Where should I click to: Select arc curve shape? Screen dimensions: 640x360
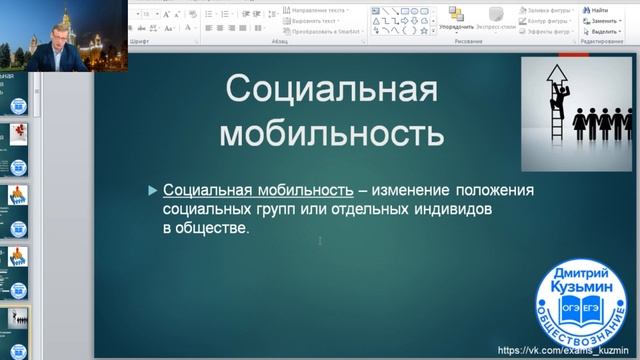pyautogui.click(x=386, y=30)
